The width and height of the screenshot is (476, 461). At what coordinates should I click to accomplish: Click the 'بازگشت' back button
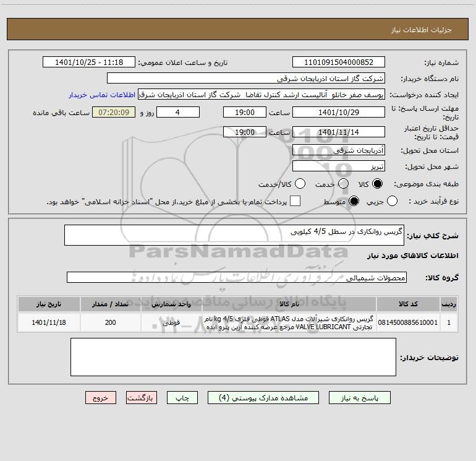point(142,398)
